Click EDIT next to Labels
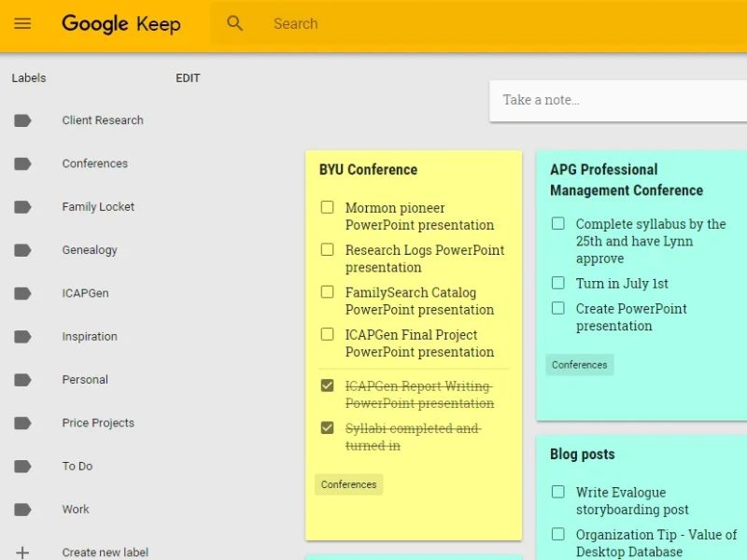This screenshot has height=560, width=747. click(x=188, y=78)
